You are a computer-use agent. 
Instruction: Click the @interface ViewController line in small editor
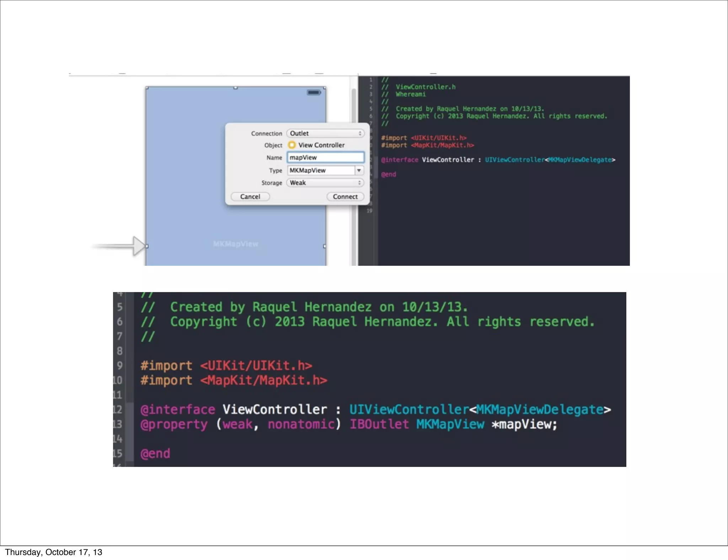coord(498,160)
